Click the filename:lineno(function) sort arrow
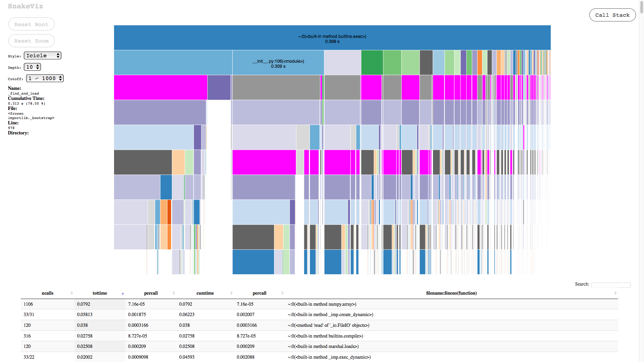This screenshot has height=362, width=644. pyautogui.click(x=615, y=293)
